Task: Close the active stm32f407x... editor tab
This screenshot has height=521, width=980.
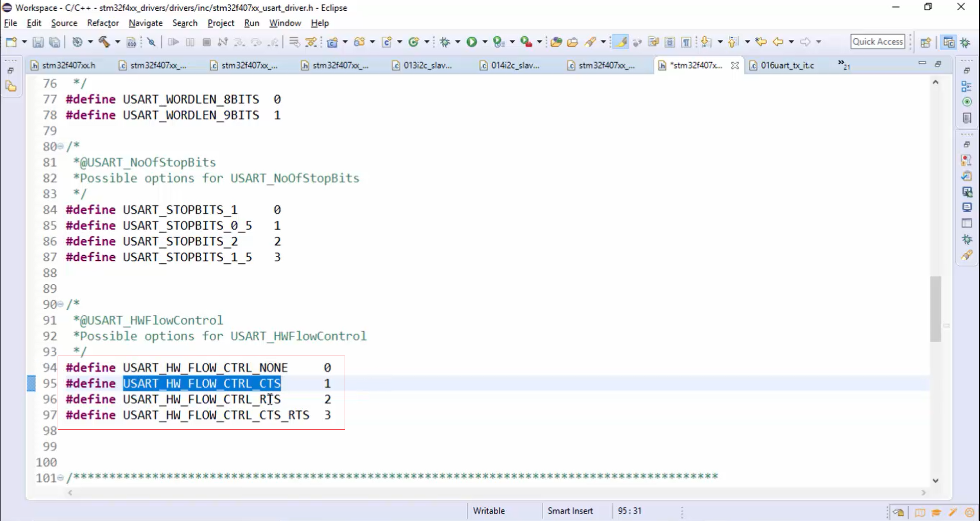Action: pyautogui.click(x=734, y=65)
